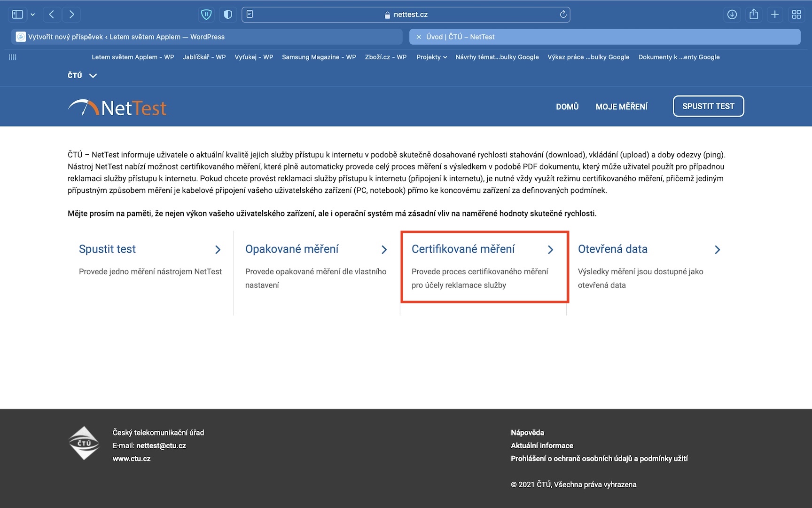Open the sidebar options dropdown arrow
Screen dimensions: 812x508
32,15
